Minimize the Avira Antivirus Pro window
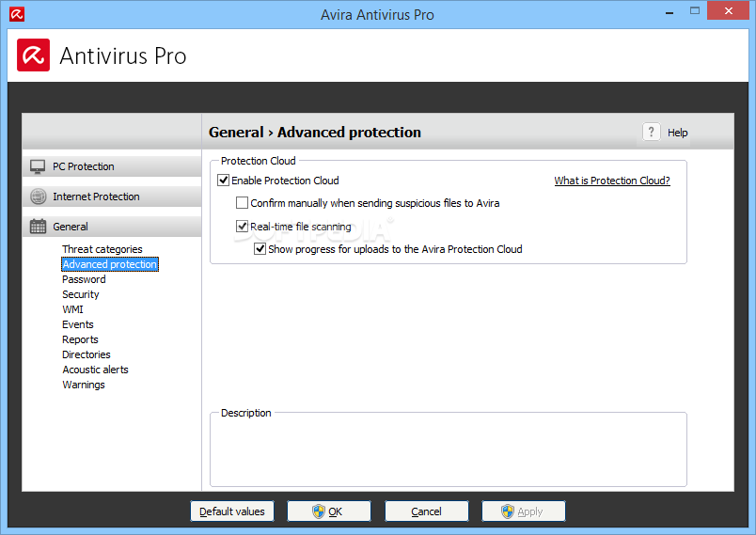 click(x=669, y=12)
